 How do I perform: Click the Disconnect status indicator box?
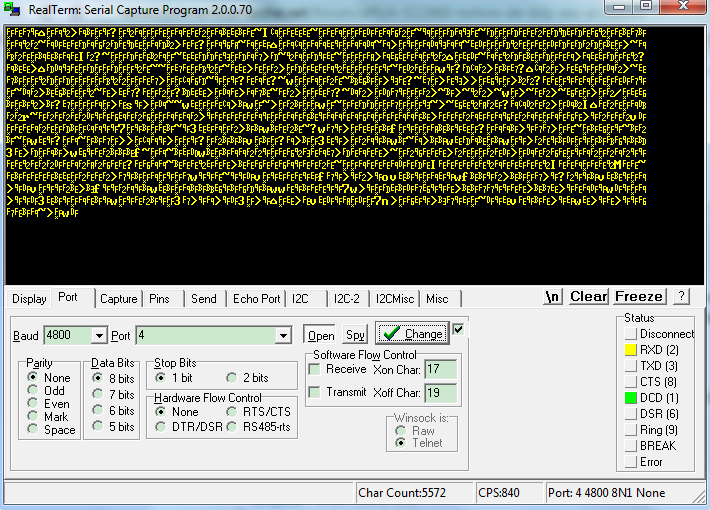(x=630, y=334)
